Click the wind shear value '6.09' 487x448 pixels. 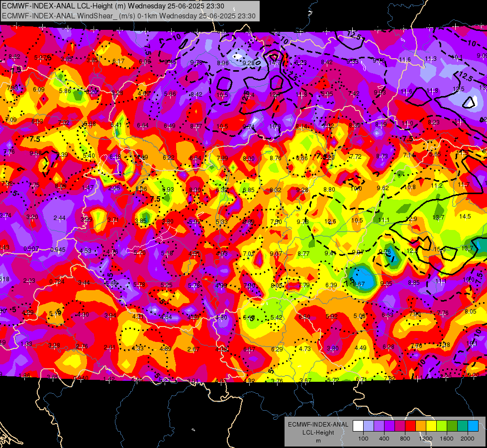click(39, 90)
